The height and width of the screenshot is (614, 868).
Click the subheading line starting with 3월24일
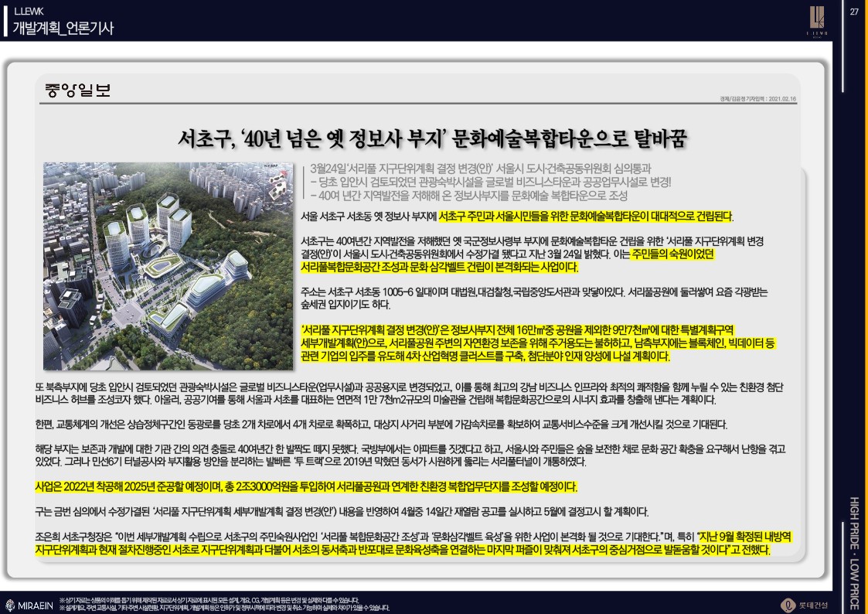click(x=480, y=168)
